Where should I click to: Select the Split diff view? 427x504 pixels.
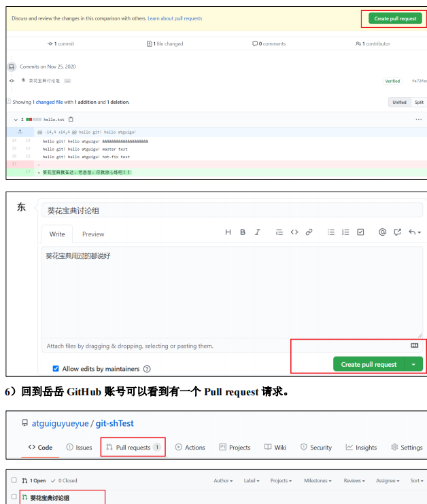[419, 102]
